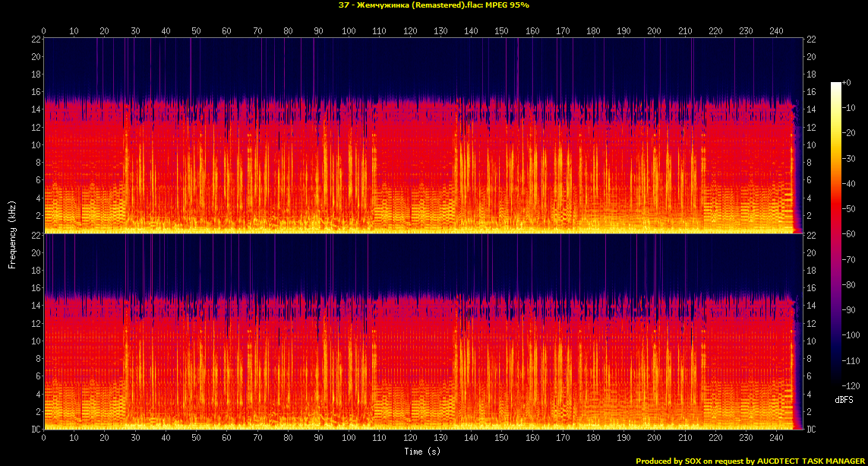
Task: Click the file title text at the top
Action: [434, 5]
